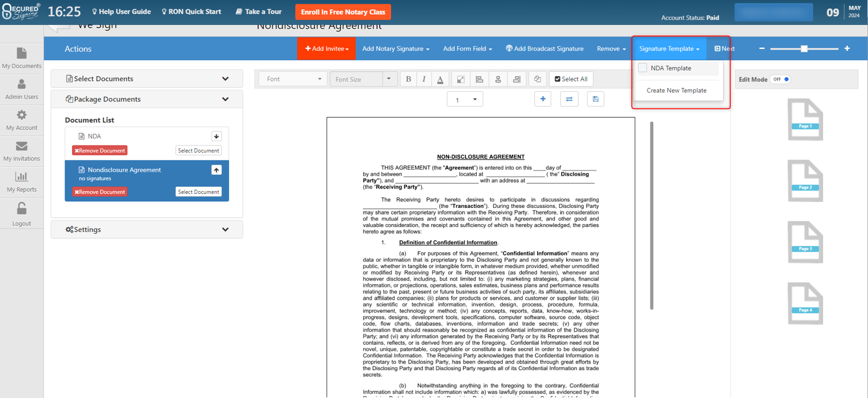Remove the NDA document
The image size is (868, 398).
pyautogui.click(x=100, y=150)
